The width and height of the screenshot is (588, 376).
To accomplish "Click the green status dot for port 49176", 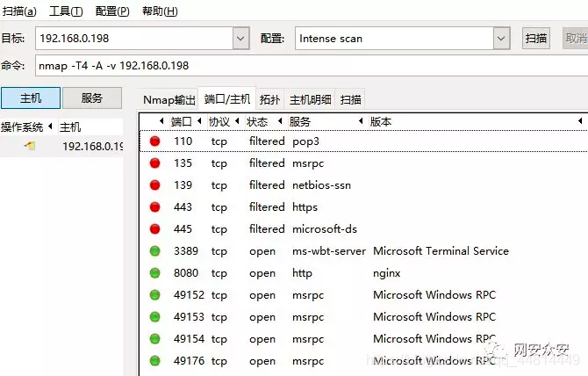I will click(154, 360).
